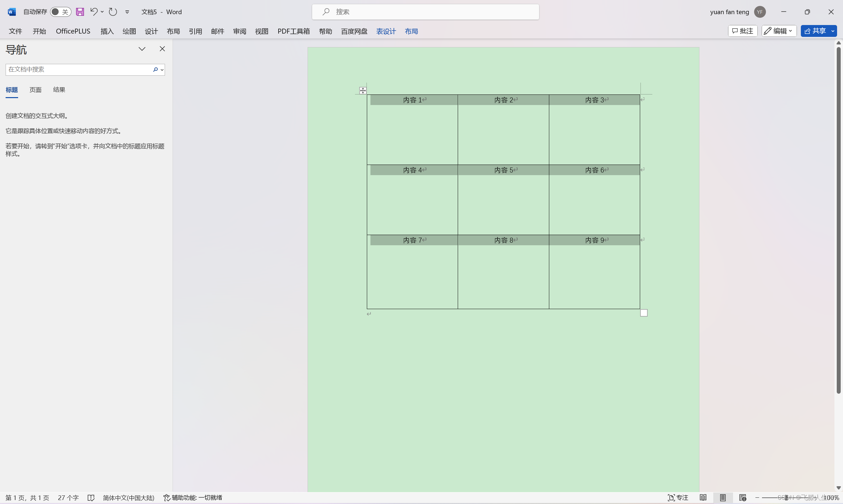Open the 开始 (Home) ribbon tab
The width and height of the screenshot is (843, 504).
[40, 31]
